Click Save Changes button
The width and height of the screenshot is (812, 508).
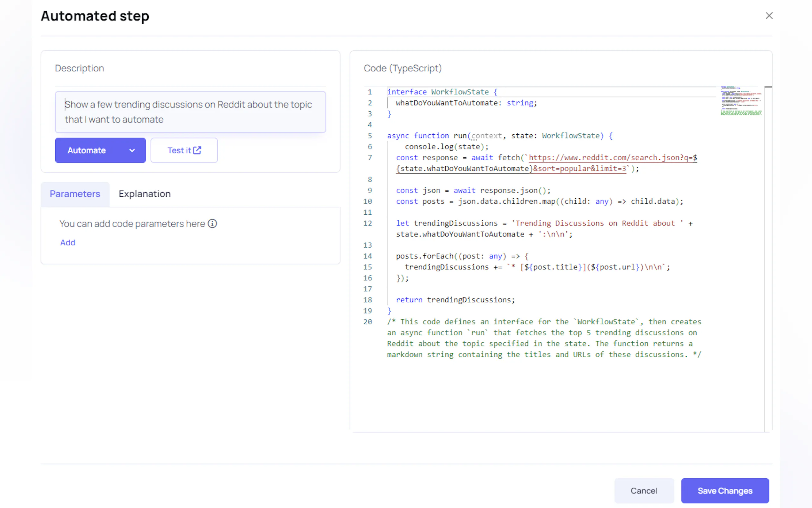[x=724, y=490]
